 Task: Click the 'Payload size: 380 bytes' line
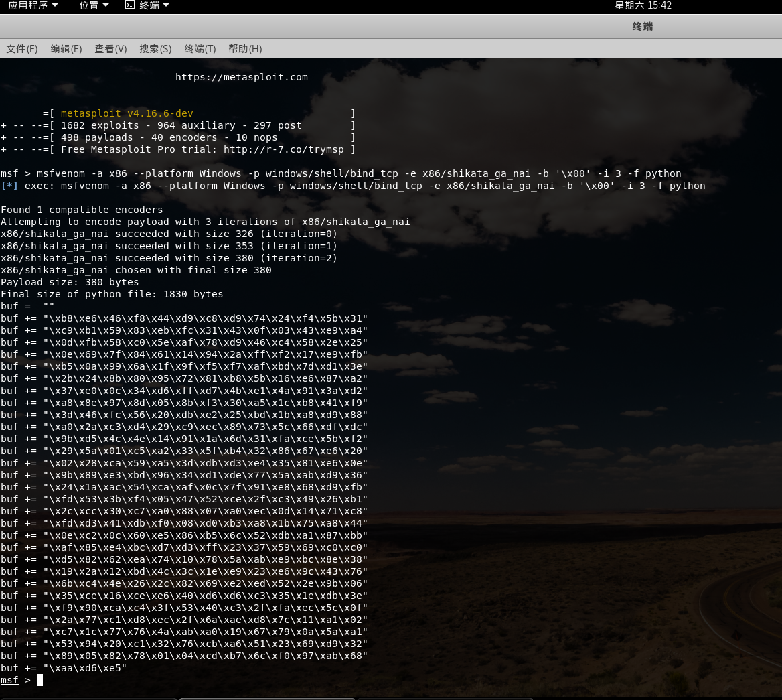70,283
